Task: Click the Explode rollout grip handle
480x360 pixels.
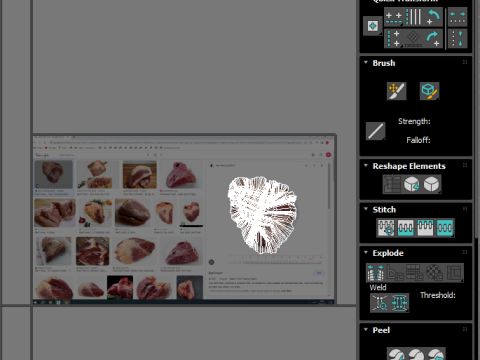Action: coord(465,252)
